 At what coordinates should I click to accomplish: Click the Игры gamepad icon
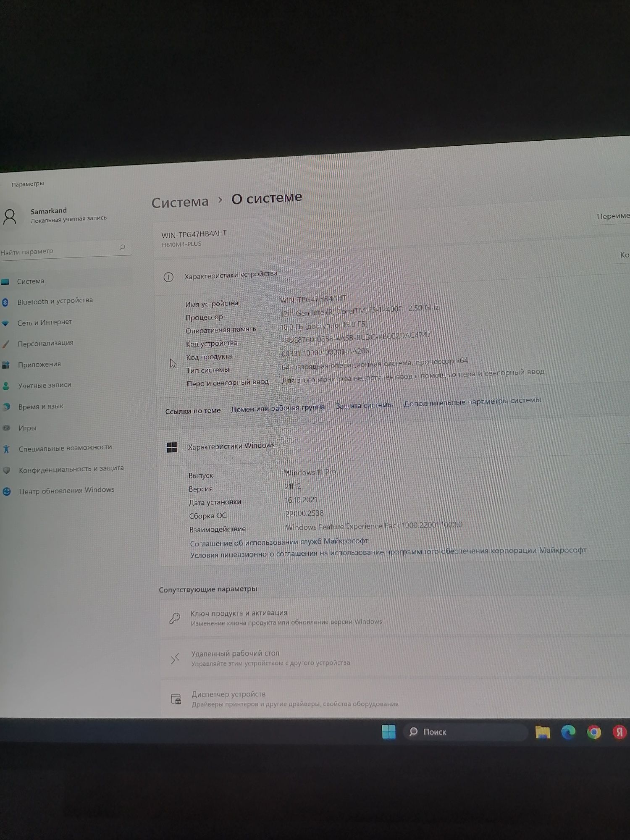click(x=7, y=428)
